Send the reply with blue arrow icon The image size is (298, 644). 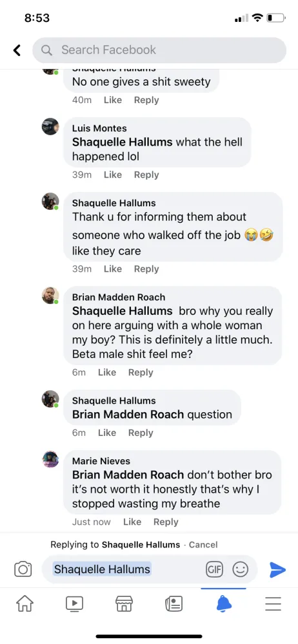click(x=278, y=570)
